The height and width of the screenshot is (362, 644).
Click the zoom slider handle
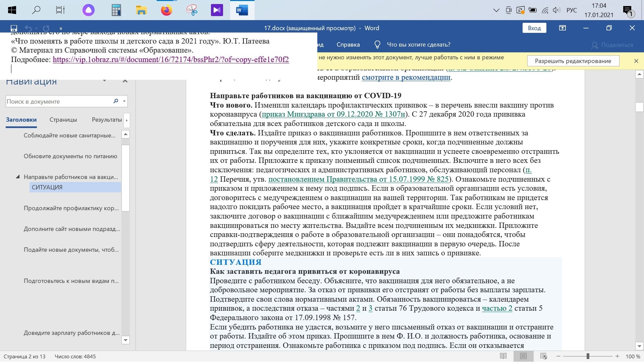click(x=588, y=356)
